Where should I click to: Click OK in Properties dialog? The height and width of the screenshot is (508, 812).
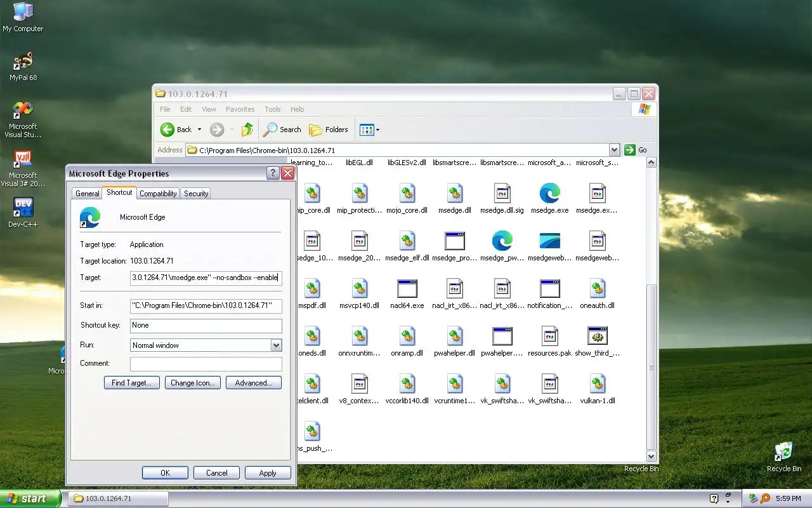(165, 473)
